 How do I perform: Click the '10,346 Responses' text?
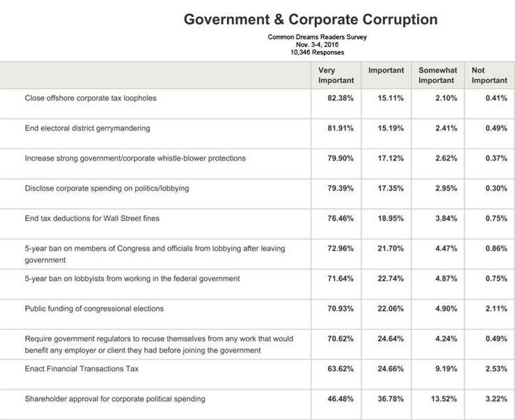[x=317, y=53]
